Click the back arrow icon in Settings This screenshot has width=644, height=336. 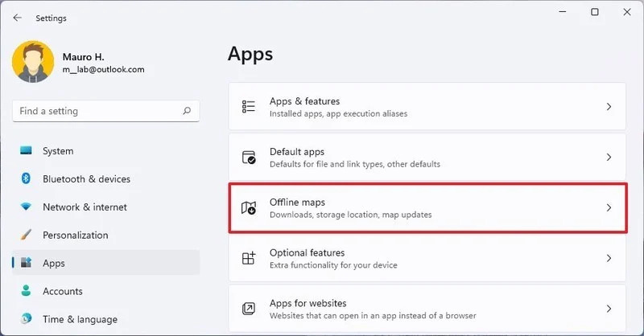tap(17, 18)
